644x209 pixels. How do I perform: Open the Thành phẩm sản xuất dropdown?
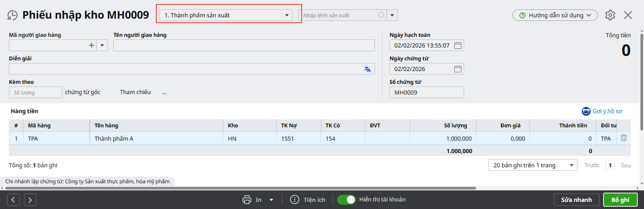coord(226,15)
